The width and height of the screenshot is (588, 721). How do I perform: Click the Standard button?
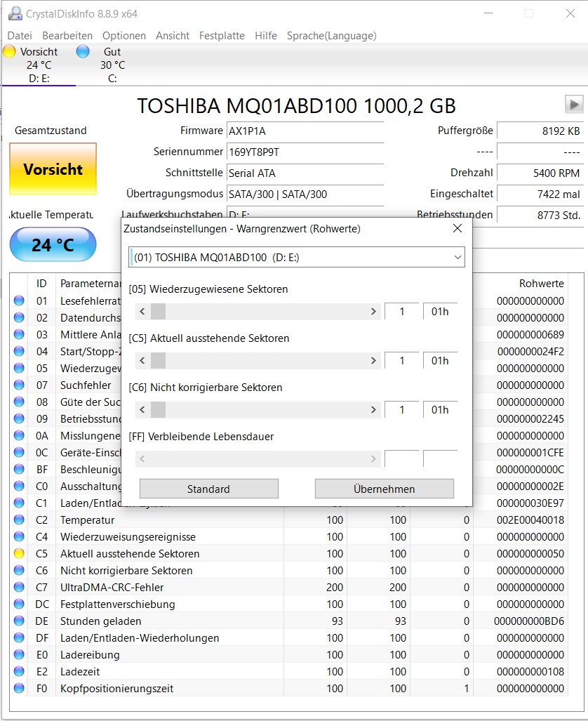pos(208,489)
